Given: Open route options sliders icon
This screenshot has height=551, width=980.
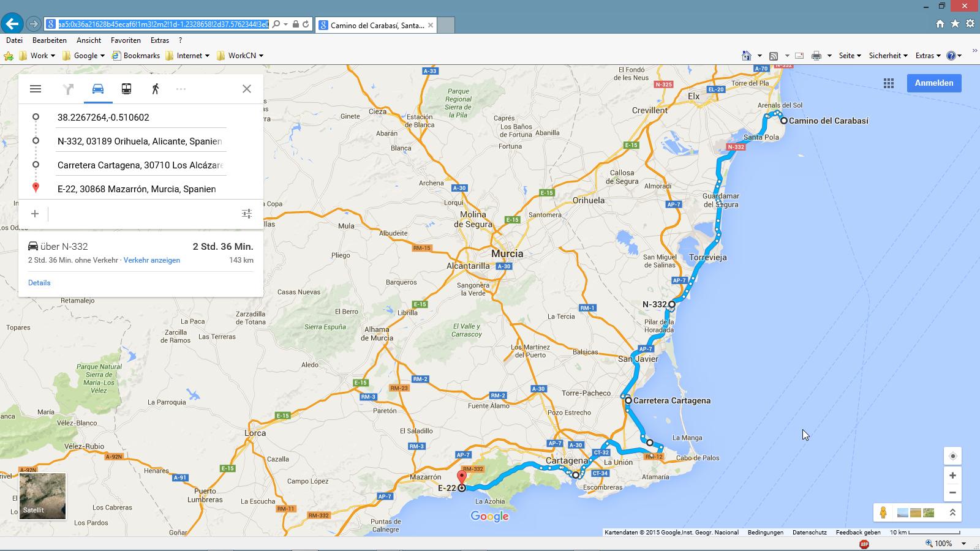Looking at the screenshot, I should click(246, 214).
